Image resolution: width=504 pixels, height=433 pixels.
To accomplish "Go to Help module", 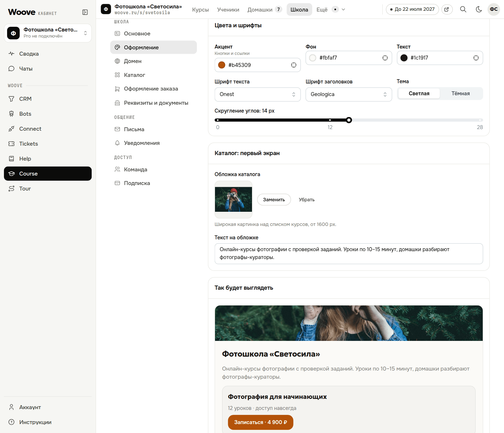I will point(48,159).
